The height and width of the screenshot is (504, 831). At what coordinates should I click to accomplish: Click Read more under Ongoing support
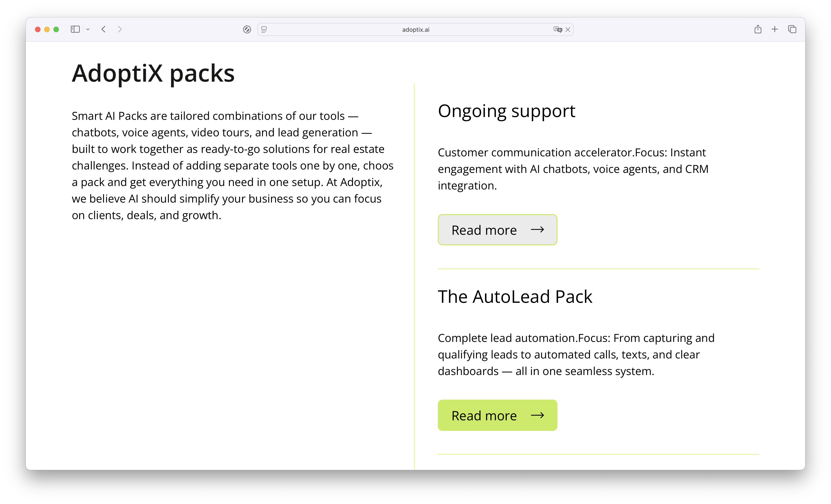[x=497, y=230]
